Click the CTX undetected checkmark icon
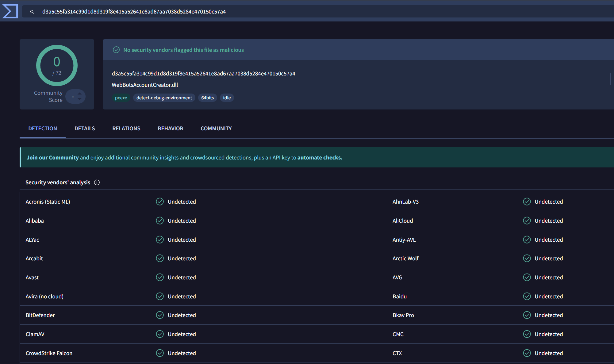Viewport: 614px width, 364px height. coord(527,353)
